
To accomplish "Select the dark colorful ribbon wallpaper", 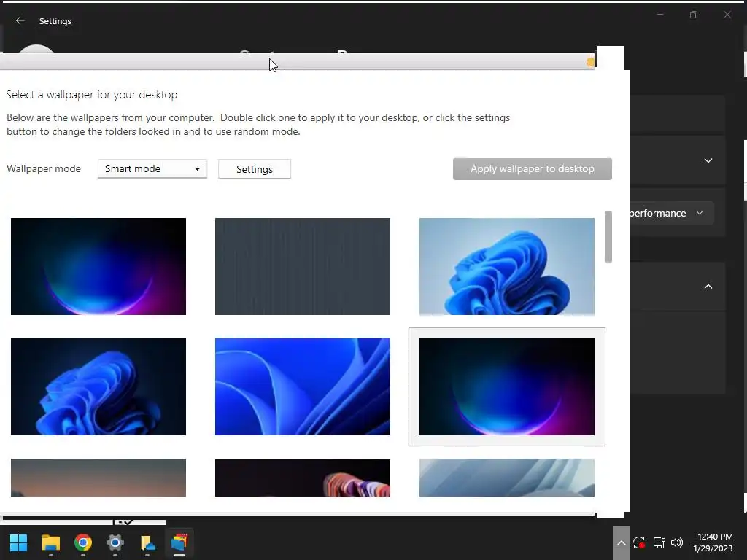I will 303,478.
